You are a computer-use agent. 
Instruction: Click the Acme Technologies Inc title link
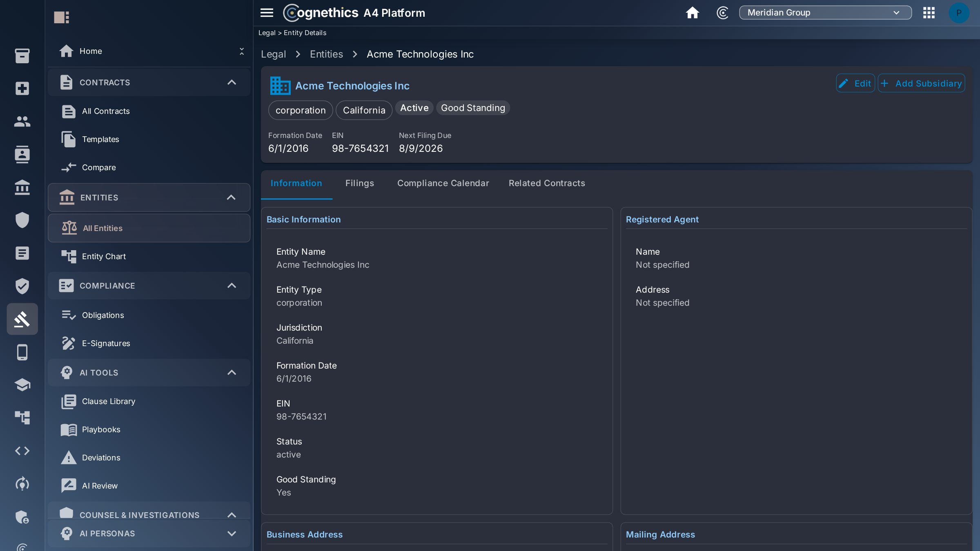click(x=352, y=86)
